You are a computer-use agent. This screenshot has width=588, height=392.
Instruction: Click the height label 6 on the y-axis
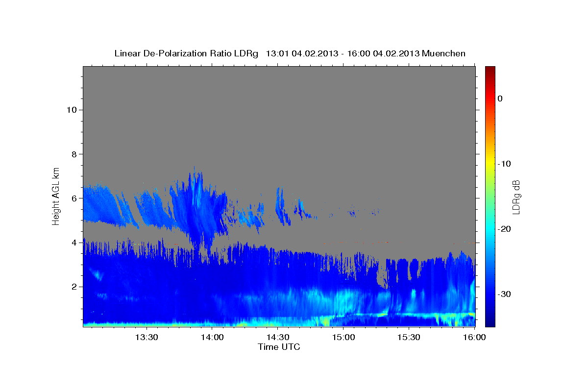click(73, 198)
